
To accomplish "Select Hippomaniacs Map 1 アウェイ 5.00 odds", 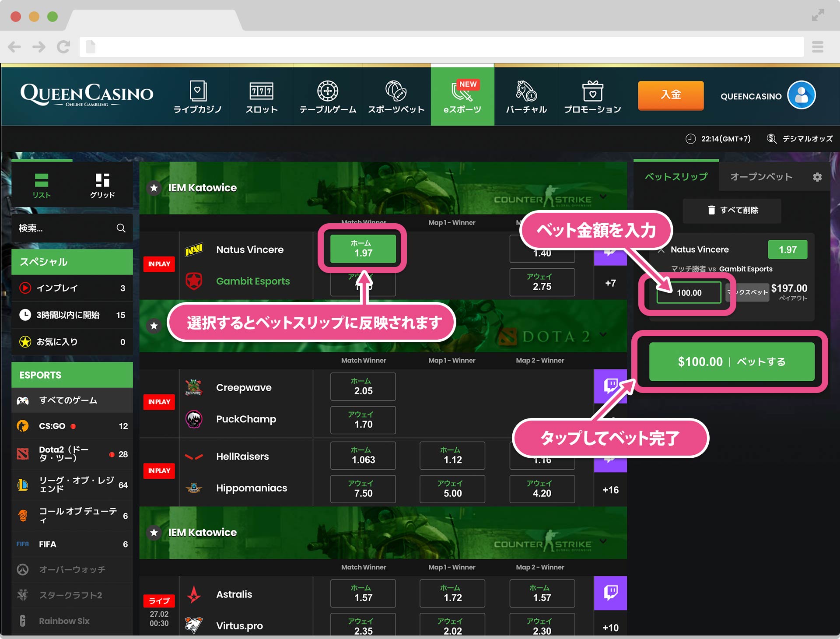I will pos(452,489).
